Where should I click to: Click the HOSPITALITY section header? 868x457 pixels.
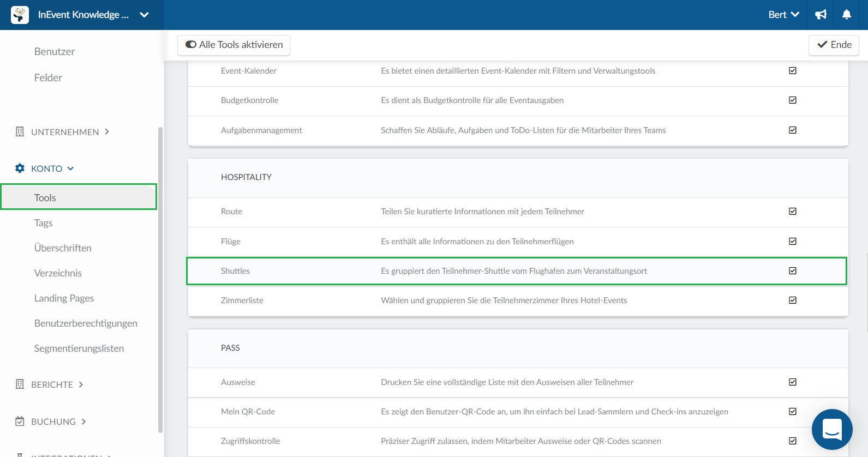pyautogui.click(x=246, y=177)
